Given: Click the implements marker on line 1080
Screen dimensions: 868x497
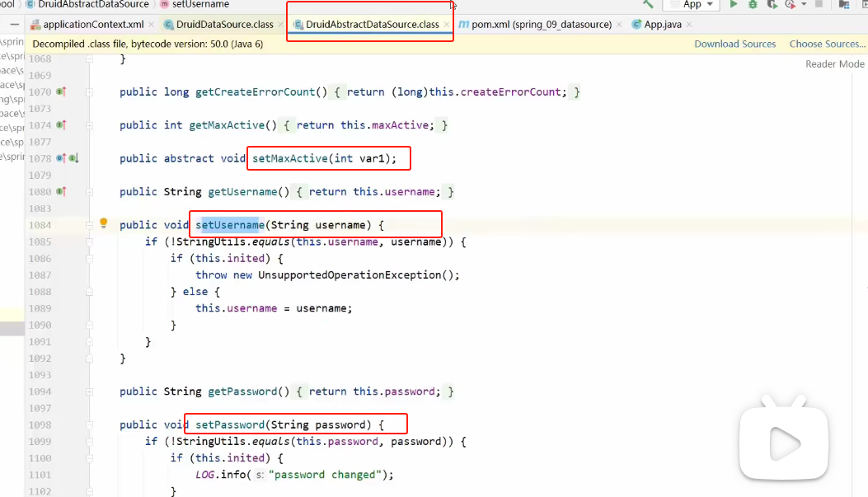Looking at the screenshot, I should [x=61, y=191].
